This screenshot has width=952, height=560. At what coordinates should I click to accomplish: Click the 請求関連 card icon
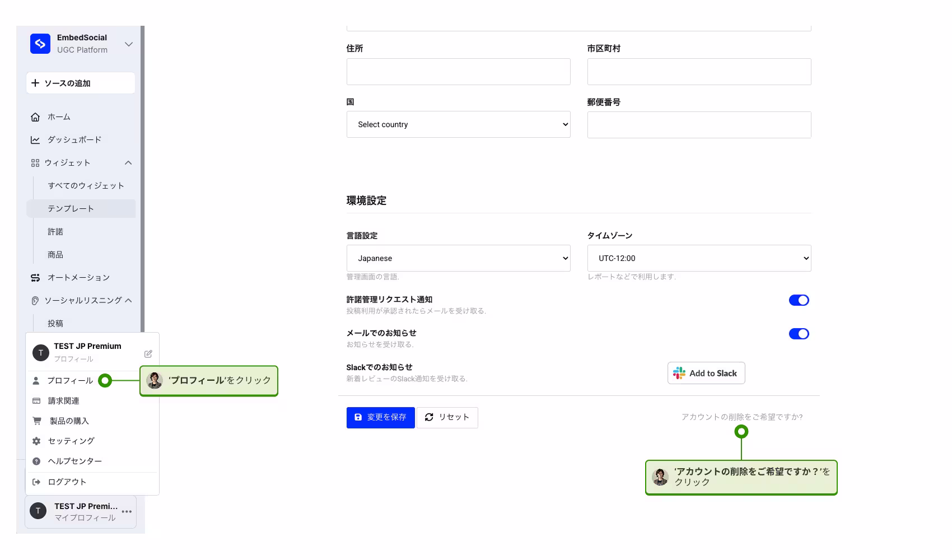[36, 401]
